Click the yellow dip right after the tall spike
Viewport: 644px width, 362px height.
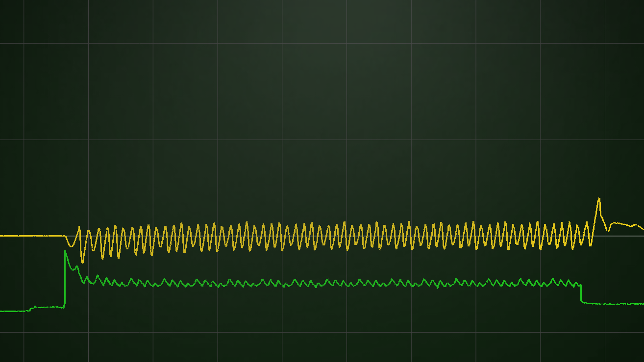pyautogui.click(x=607, y=230)
